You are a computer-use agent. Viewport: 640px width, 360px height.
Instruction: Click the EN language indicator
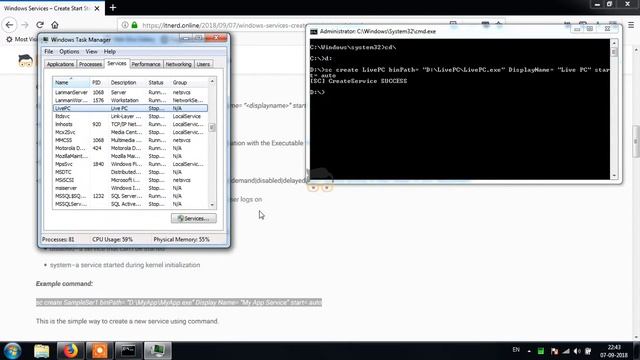pyautogui.click(x=516, y=350)
